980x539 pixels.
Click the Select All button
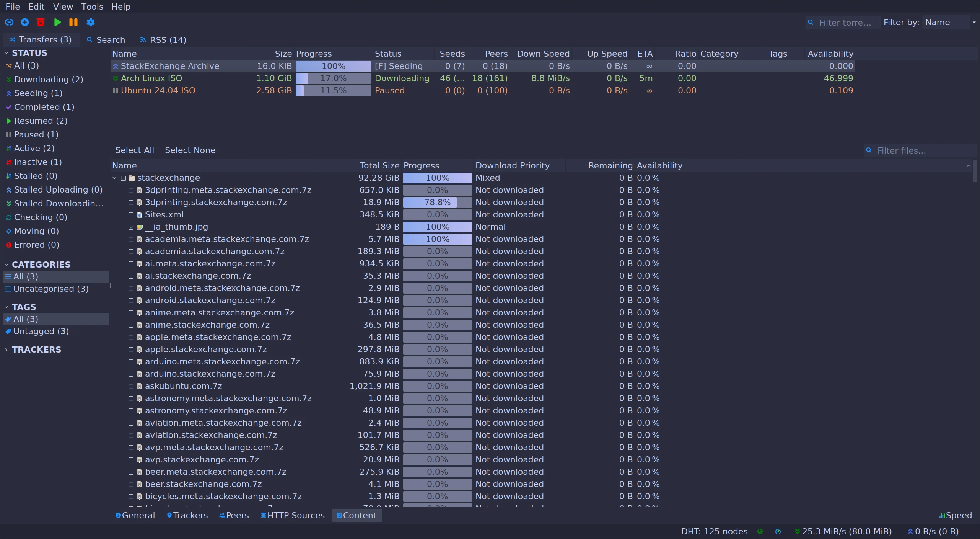[x=135, y=150]
